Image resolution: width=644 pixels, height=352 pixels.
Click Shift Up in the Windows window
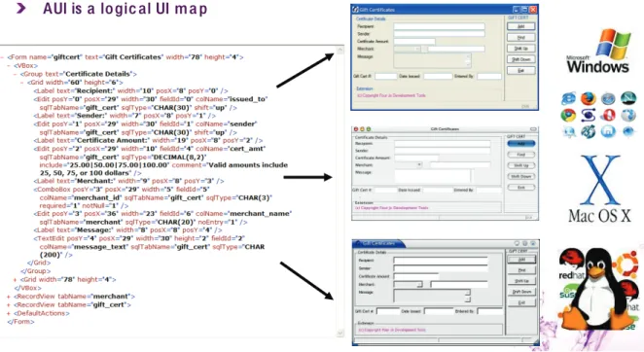click(520, 49)
